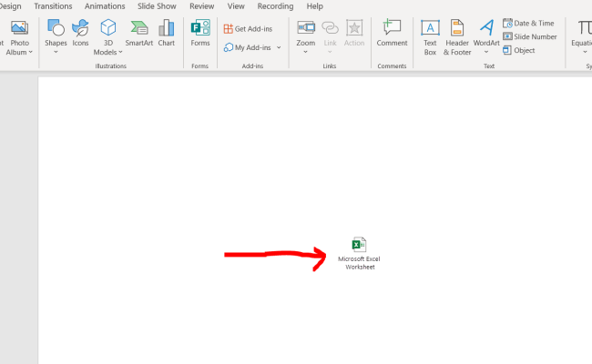Image resolution: width=592 pixels, height=364 pixels.
Task: Open the Shapes gallery
Action: pos(56,33)
